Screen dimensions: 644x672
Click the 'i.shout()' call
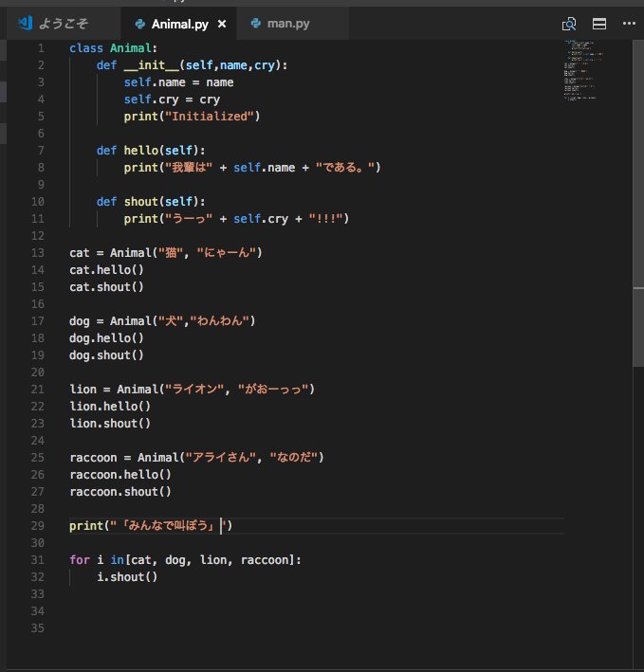click(x=127, y=577)
